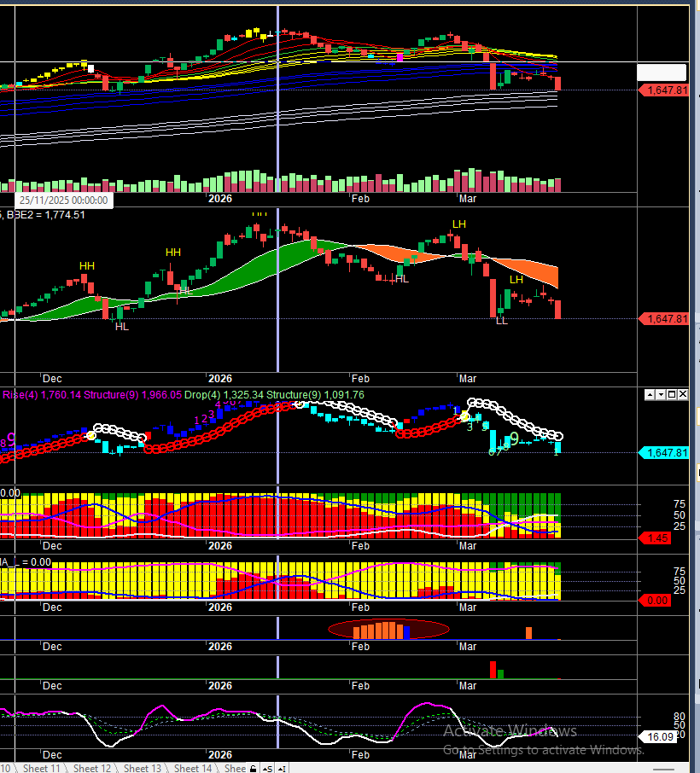Click the Dec axis label on swing pane
This screenshot has height=773, width=700.
(x=52, y=379)
